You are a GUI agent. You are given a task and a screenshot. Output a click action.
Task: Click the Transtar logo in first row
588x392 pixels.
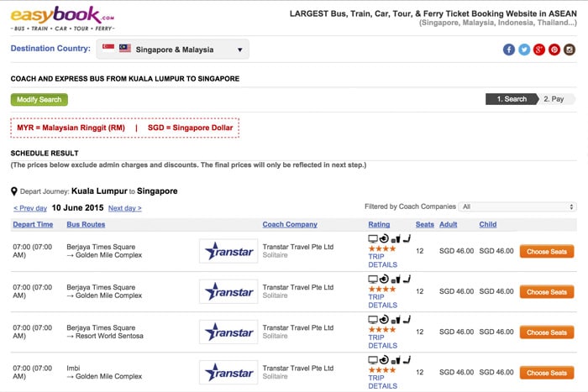(228, 251)
